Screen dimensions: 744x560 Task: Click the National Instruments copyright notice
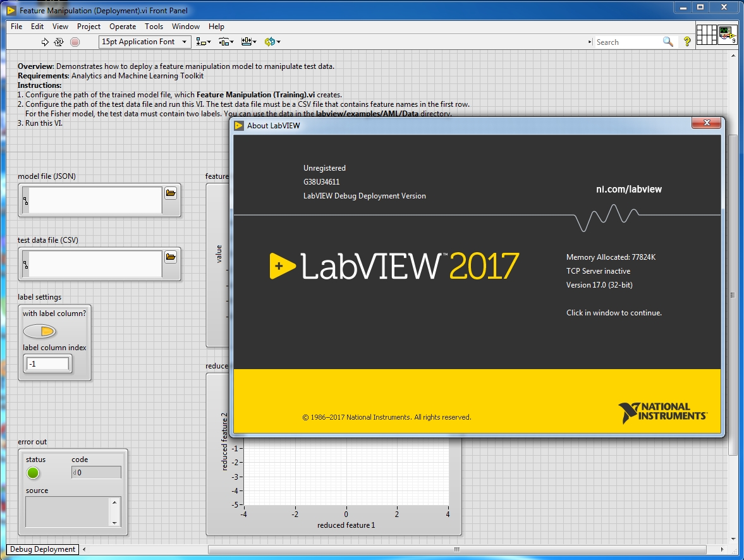(x=387, y=417)
